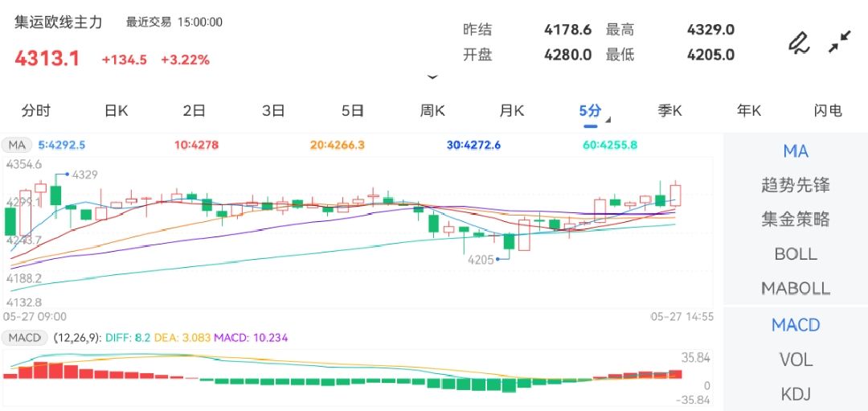868x411 pixels.
Task: Click the MA20 value 20:4266.3
Action: (337, 145)
